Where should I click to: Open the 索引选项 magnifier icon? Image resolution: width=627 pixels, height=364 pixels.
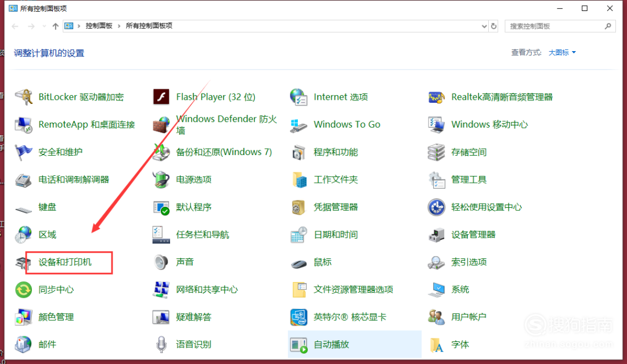436,262
